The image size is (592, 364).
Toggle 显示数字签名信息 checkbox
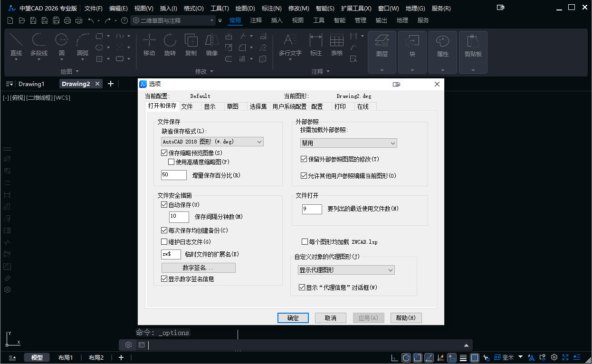pos(164,279)
